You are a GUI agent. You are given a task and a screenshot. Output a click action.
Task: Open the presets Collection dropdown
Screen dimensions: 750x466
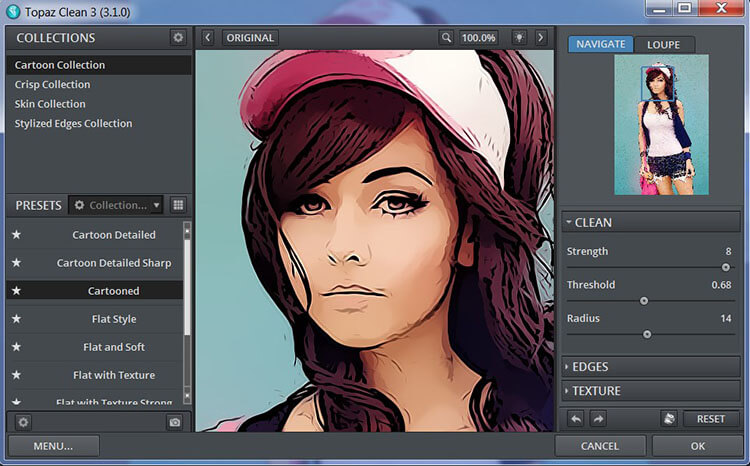pos(116,205)
